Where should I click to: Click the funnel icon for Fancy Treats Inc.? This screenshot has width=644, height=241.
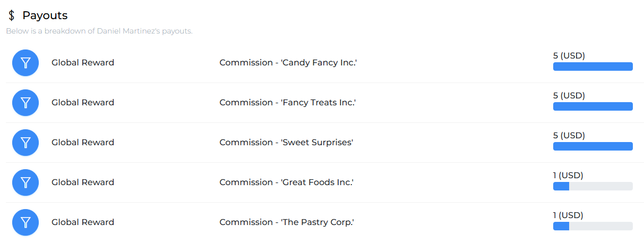pos(25,103)
